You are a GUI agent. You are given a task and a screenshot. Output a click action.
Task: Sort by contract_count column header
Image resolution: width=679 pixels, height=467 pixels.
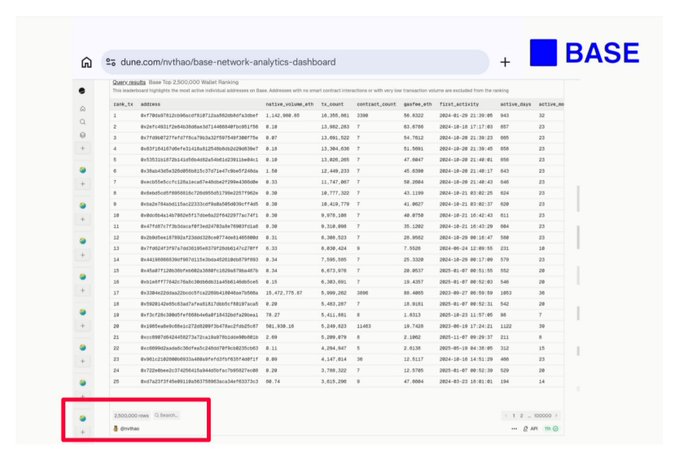(x=376, y=104)
